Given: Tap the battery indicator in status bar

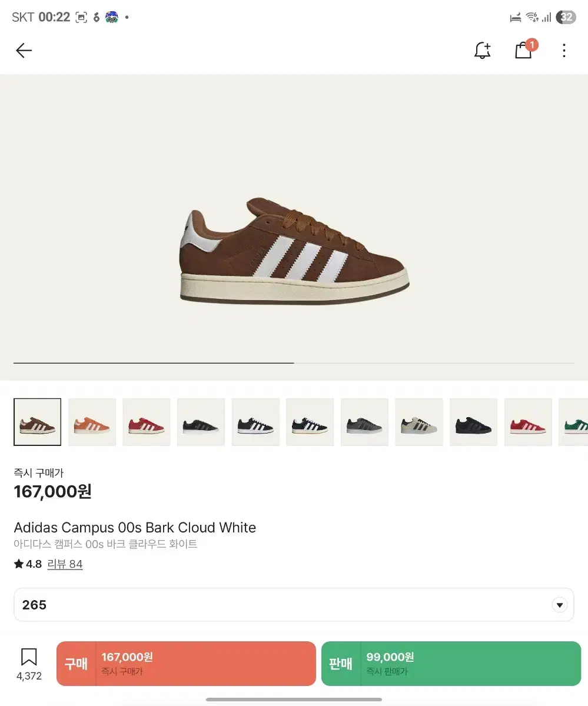Looking at the screenshot, I should coord(566,17).
